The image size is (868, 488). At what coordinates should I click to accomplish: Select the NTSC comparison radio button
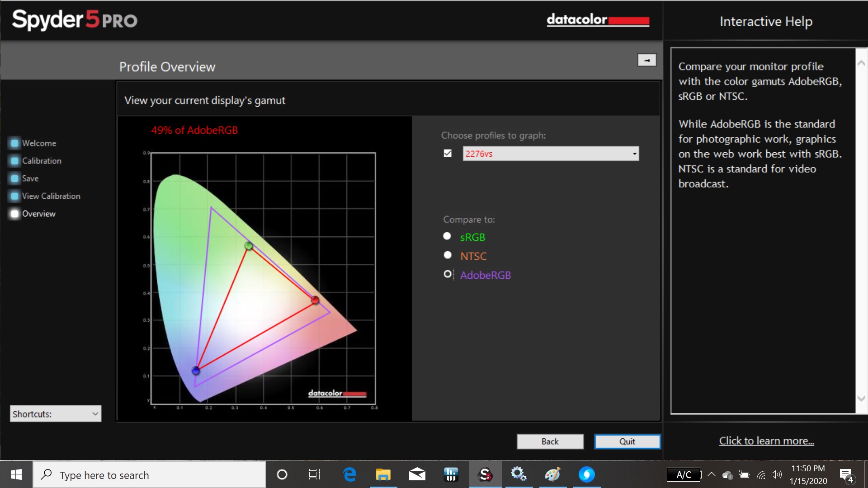pyautogui.click(x=448, y=255)
